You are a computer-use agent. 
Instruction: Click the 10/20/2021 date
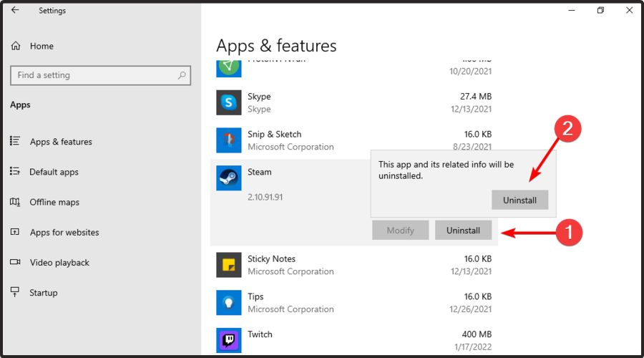pyautogui.click(x=470, y=71)
